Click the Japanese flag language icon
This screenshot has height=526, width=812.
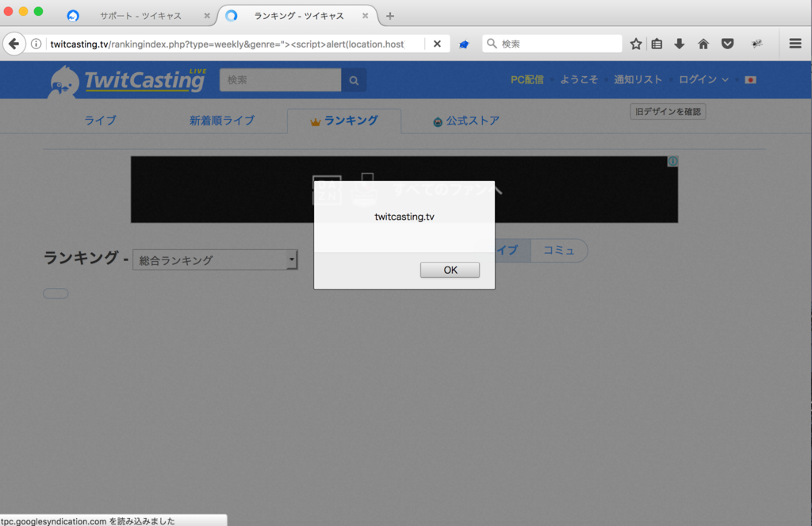coord(750,80)
